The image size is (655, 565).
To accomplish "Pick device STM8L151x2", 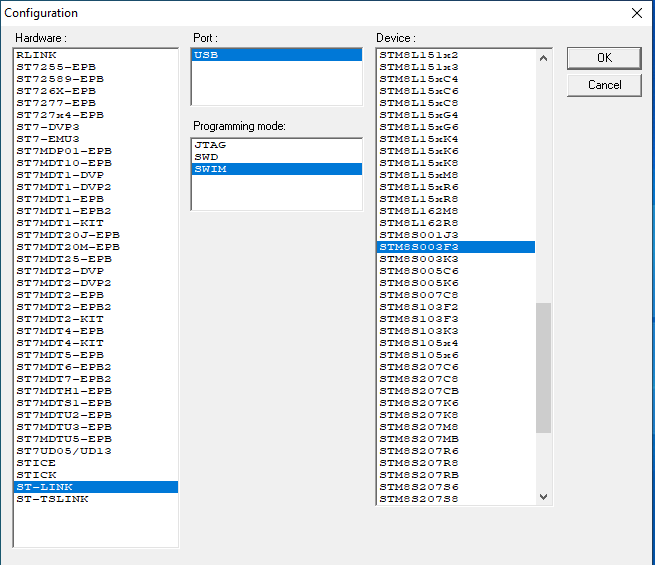I will point(456,55).
